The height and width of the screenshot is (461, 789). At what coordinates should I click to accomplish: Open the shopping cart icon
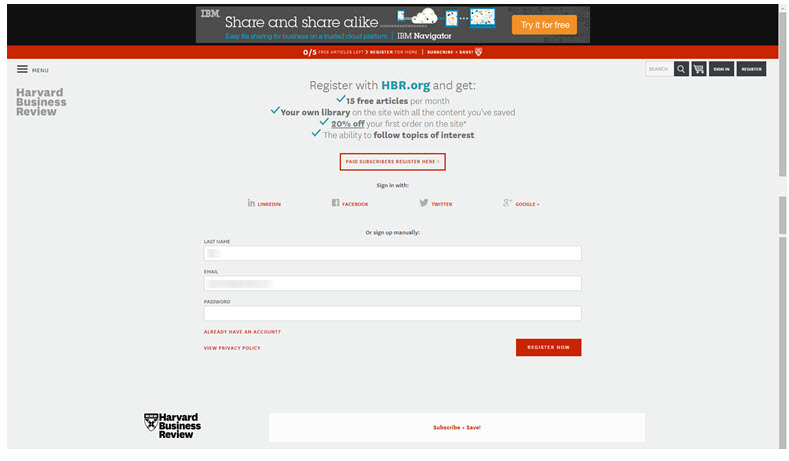click(x=698, y=69)
